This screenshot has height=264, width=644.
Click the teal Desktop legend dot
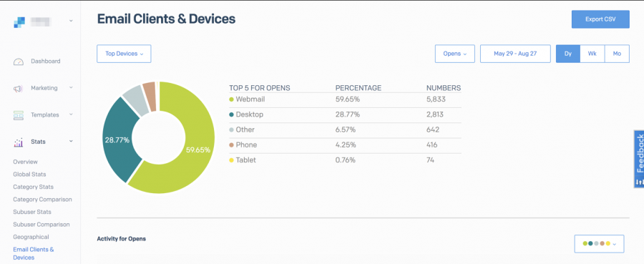(232, 114)
